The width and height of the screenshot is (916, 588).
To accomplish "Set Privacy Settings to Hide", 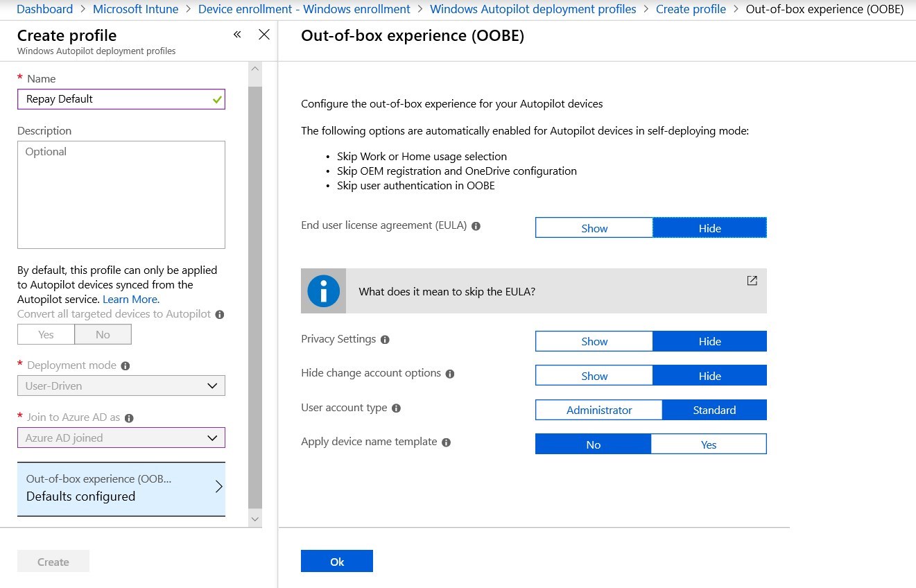I will [x=709, y=341].
